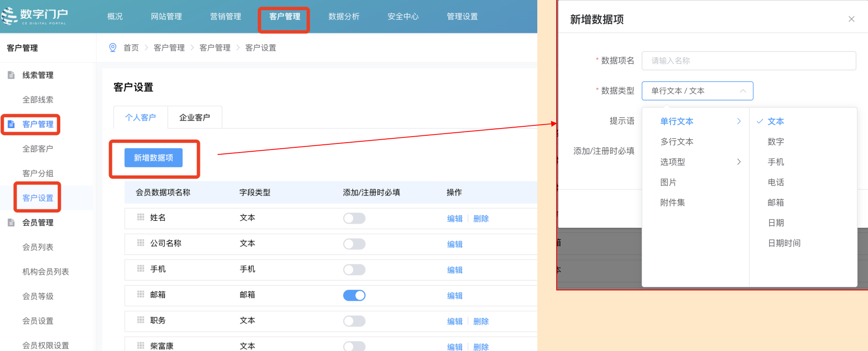Open 客户分组 in sidebar
Screen dimensions: 868x351
(38, 173)
